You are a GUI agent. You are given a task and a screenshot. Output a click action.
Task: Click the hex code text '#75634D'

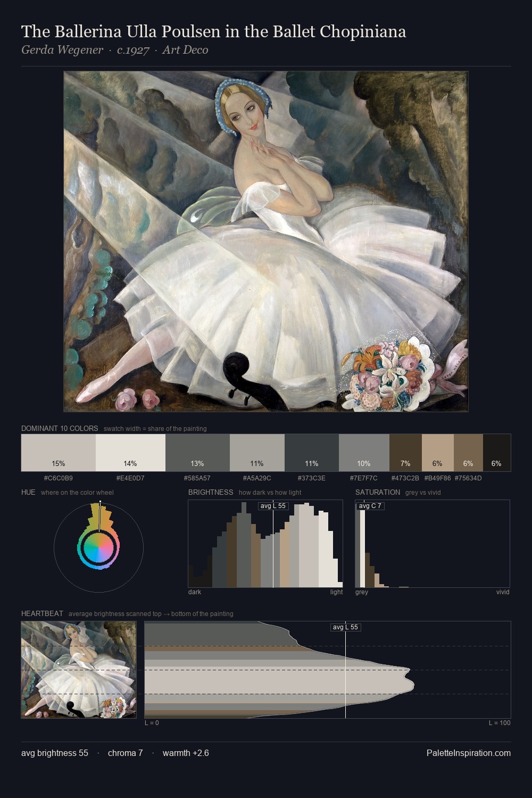[468, 478]
